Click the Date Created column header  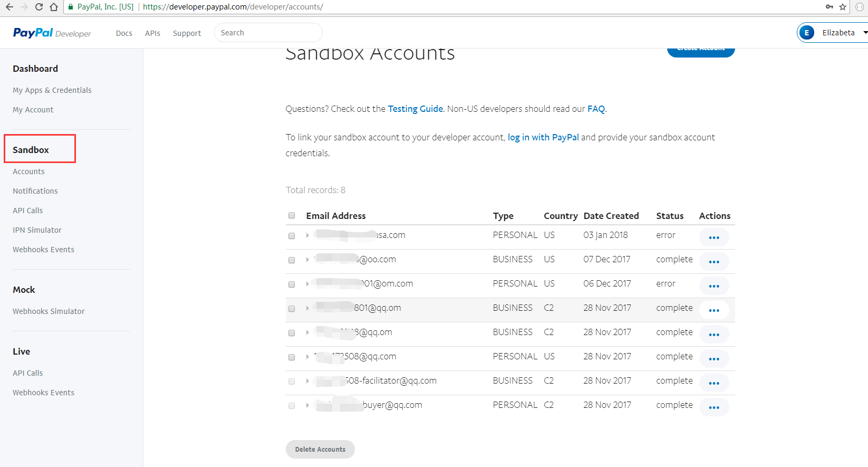coord(611,216)
